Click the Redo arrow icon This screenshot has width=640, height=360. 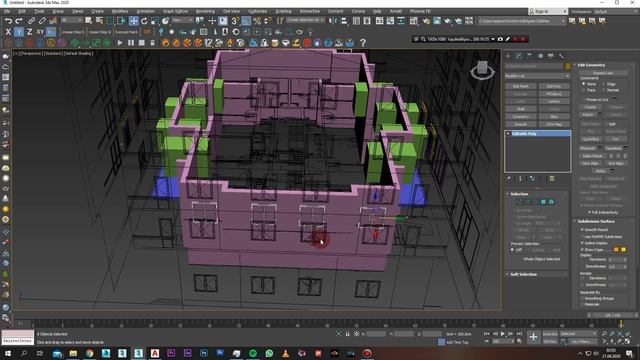pyautogui.click(x=19, y=20)
